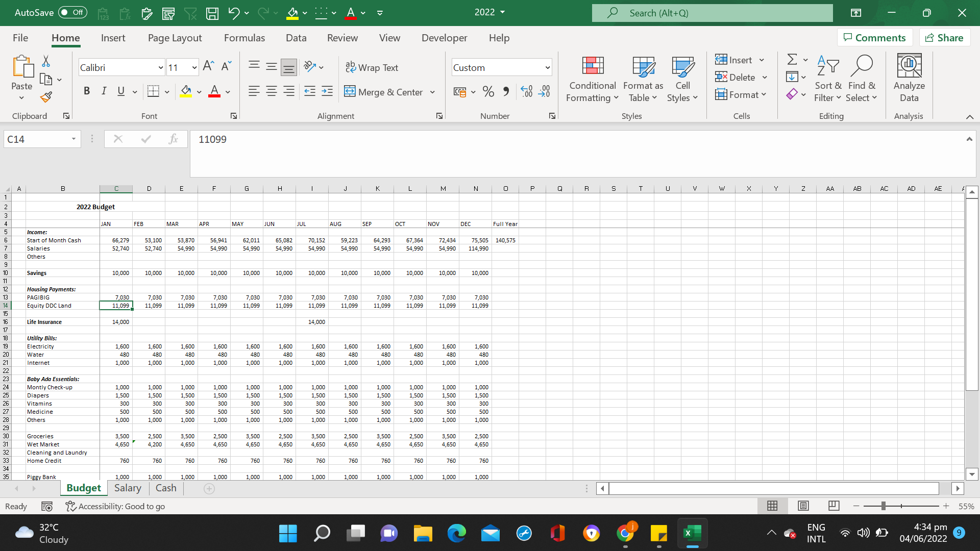Click the Share button
980x551 pixels.
944,38
